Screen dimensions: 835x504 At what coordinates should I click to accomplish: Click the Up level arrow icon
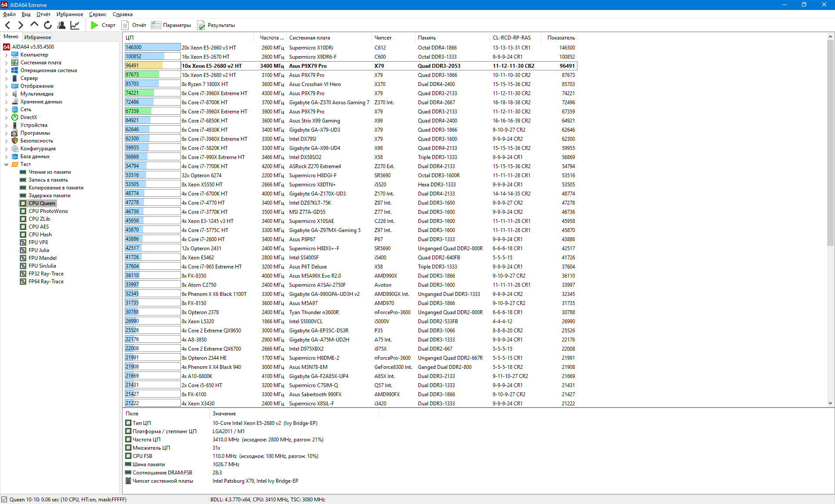point(34,25)
